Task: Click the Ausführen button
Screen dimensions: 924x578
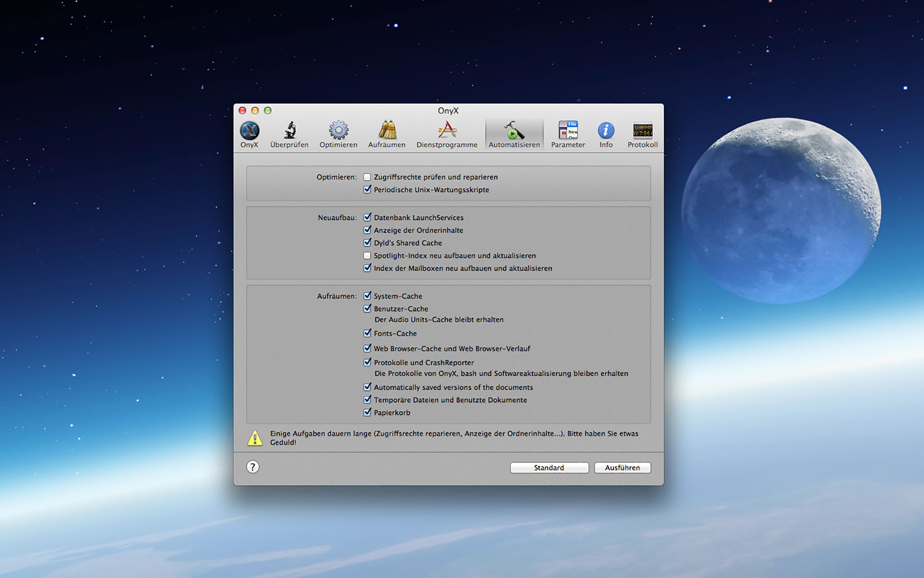Action: [622, 467]
